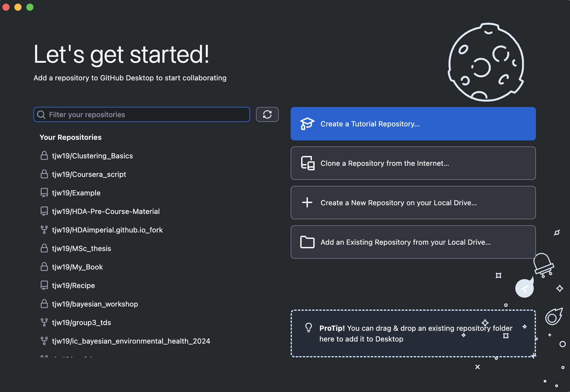This screenshot has width=570, height=392.
Task: Clone a Repository from the Internet
Action: pyautogui.click(x=413, y=163)
